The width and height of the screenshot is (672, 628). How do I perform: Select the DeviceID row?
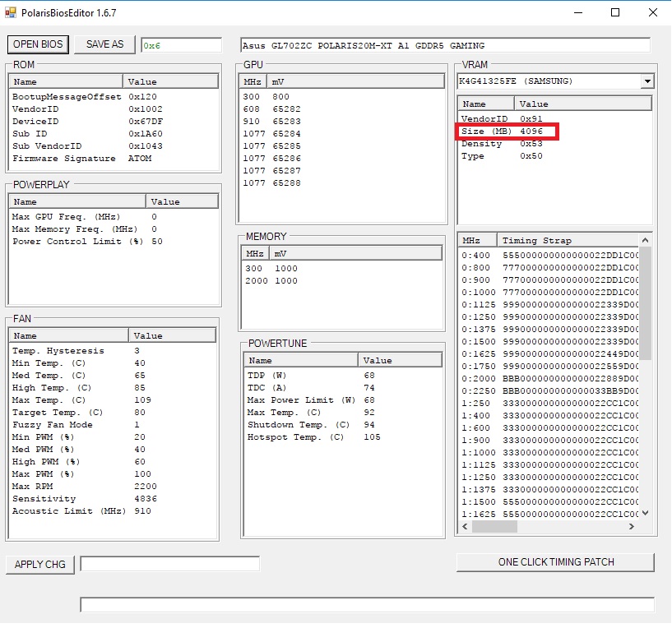tap(114, 122)
